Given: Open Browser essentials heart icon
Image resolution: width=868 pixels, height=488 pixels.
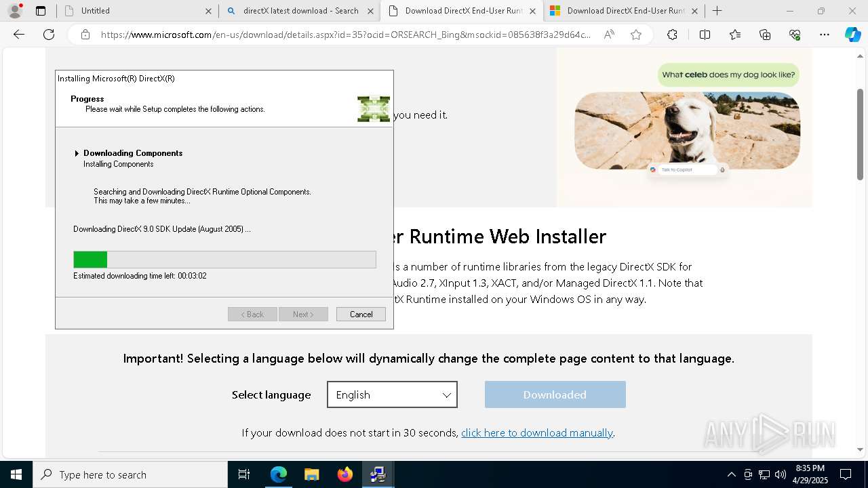Looking at the screenshot, I should pyautogui.click(x=795, y=35).
